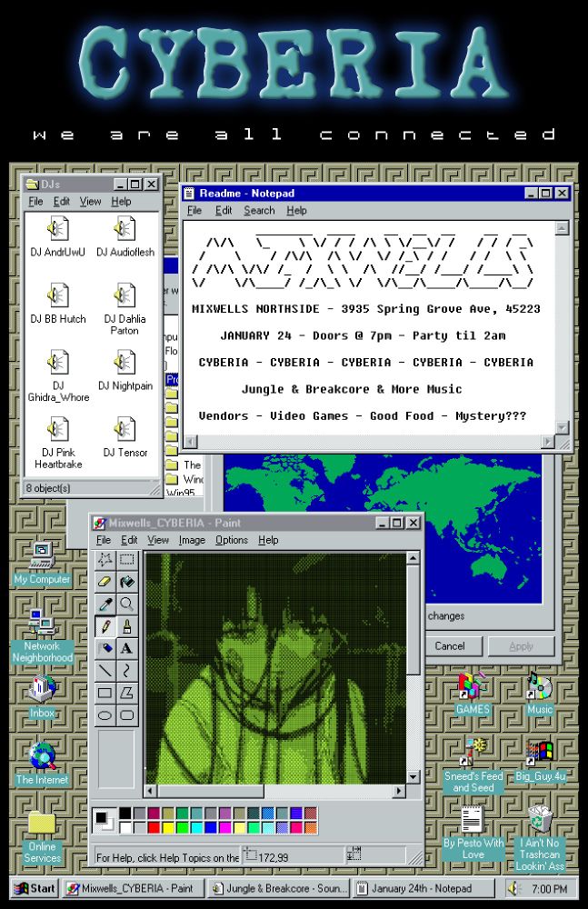
Task: Open Image menu in Paint
Action: 192,540
